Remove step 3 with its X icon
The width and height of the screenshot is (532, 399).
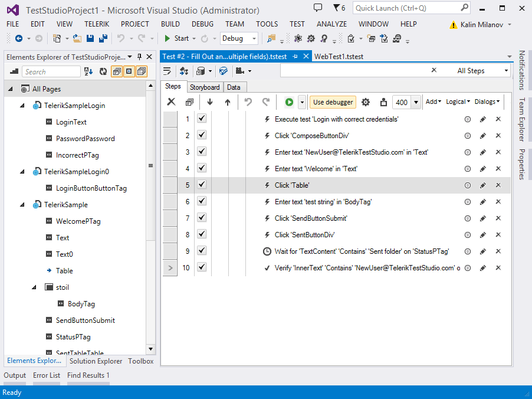point(498,152)
